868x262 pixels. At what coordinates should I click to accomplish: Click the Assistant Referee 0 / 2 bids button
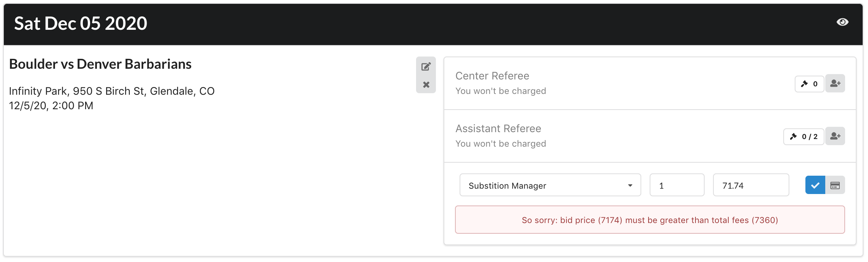pos(803,136)
